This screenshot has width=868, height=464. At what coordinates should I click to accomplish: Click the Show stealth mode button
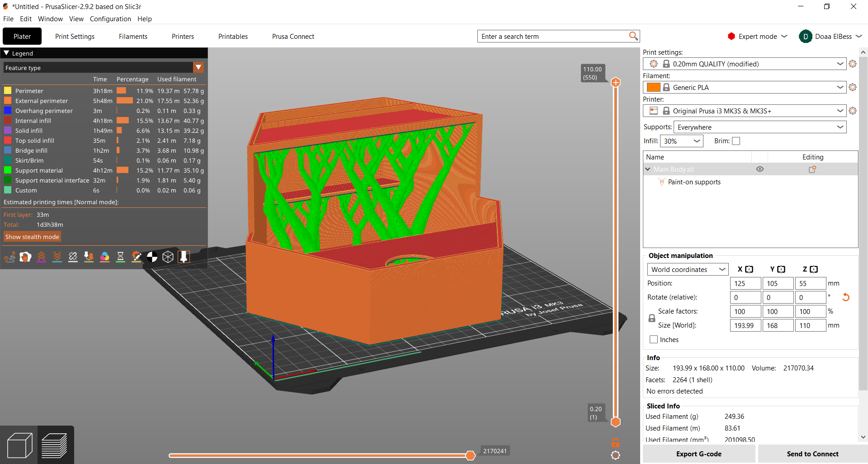pos(32,237)
